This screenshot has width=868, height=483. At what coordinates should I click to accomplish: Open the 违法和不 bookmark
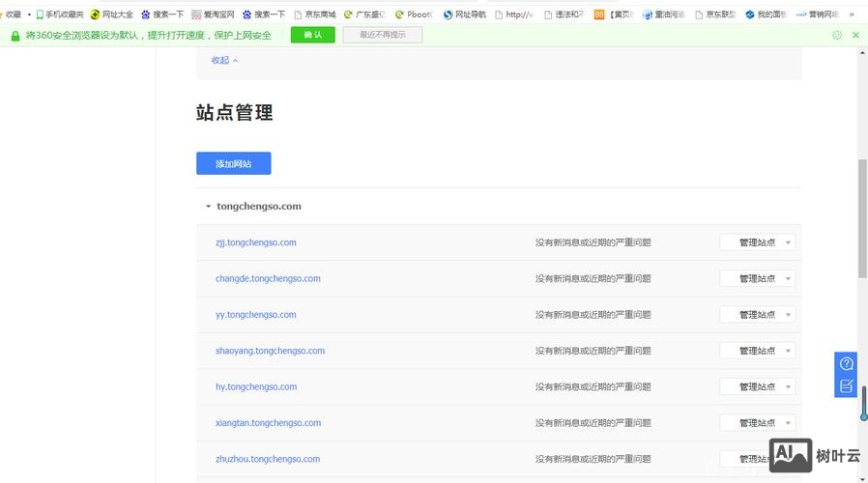pyautogui.click(x=564, y=14)
